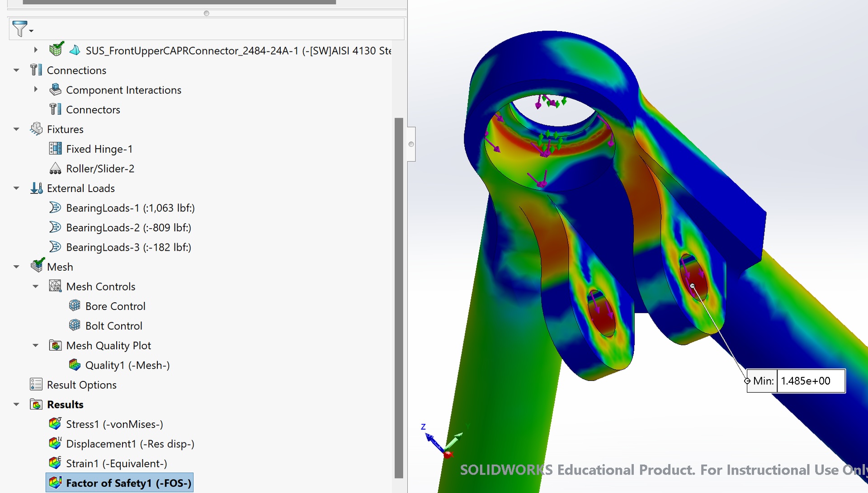Collapse the External Loads section
Viewport: 868px width, 493px height.
16,188
